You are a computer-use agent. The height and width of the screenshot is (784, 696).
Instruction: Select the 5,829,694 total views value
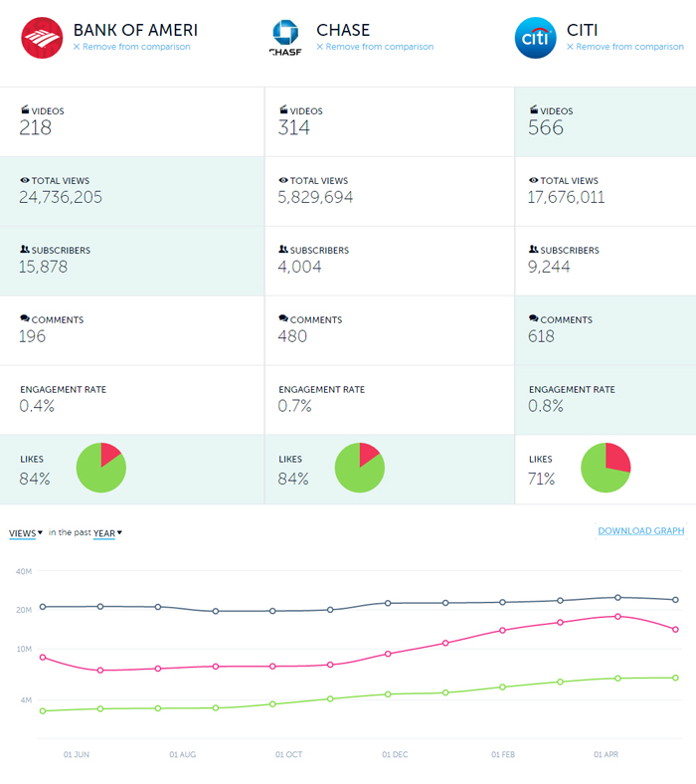[315, 197]
